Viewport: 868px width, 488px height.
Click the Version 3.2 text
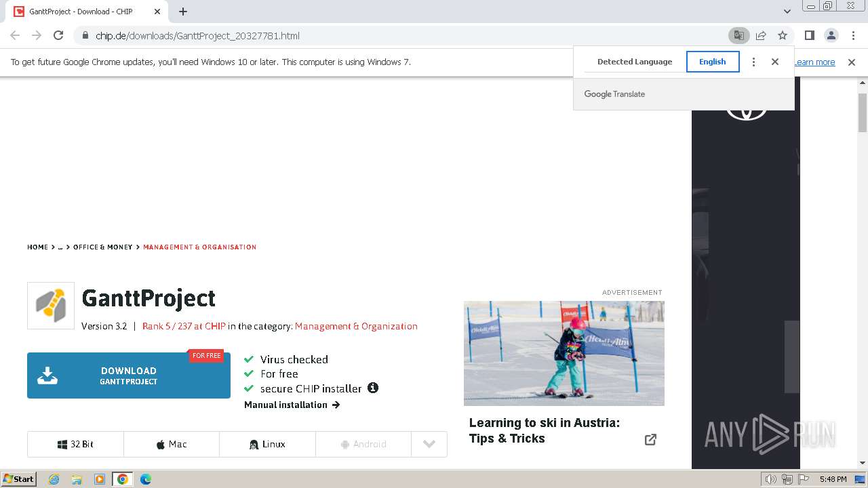click(x=104, y=326)
